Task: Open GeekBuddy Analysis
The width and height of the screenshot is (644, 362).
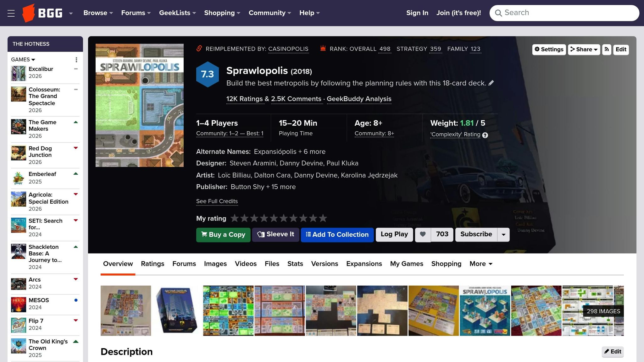Action: pyautogui.click(x=359, y=99)
